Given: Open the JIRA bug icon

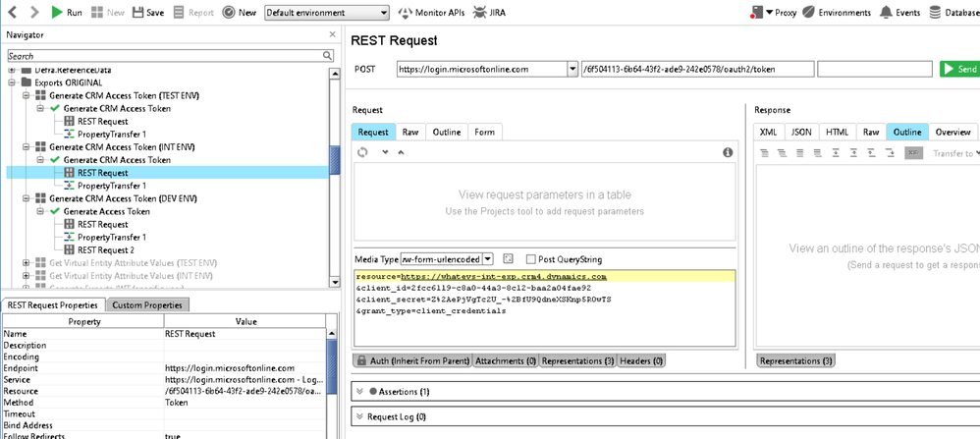Looking at the screenshot, I should pyautogui.click(x=480, y=13).
